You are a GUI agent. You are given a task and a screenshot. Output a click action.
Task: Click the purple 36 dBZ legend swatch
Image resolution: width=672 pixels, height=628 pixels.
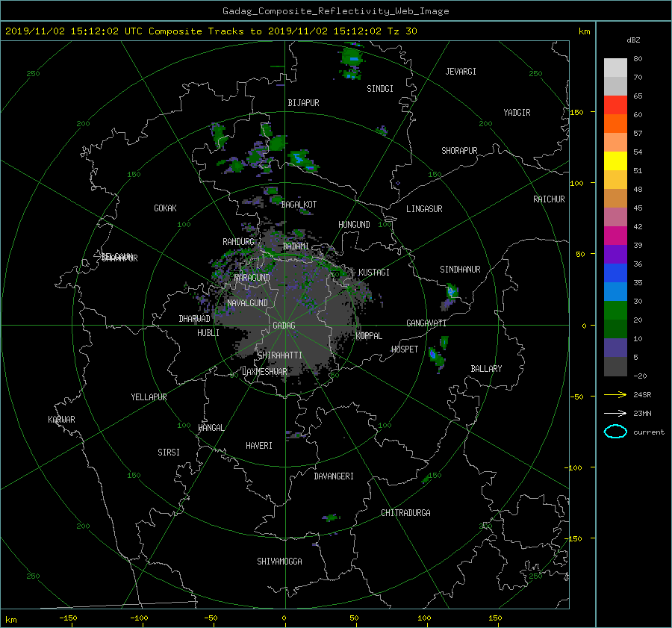[x=615, y=254]
